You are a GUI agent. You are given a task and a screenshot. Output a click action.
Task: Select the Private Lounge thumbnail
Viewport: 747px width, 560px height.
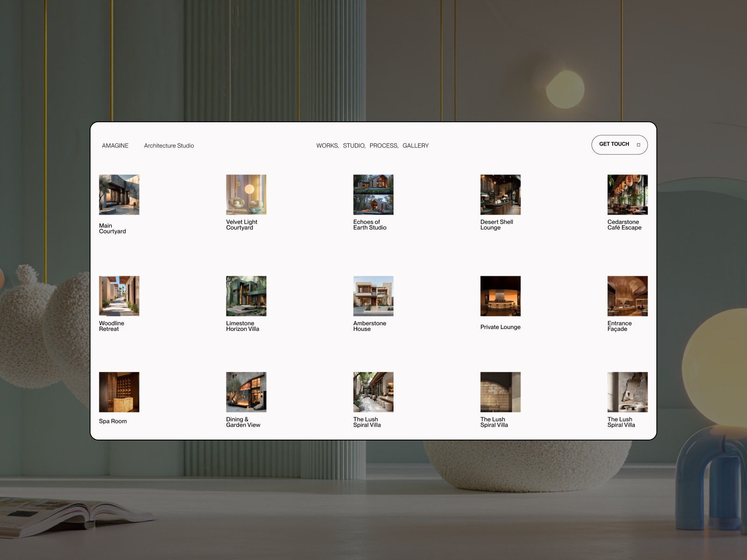(500, 295)
